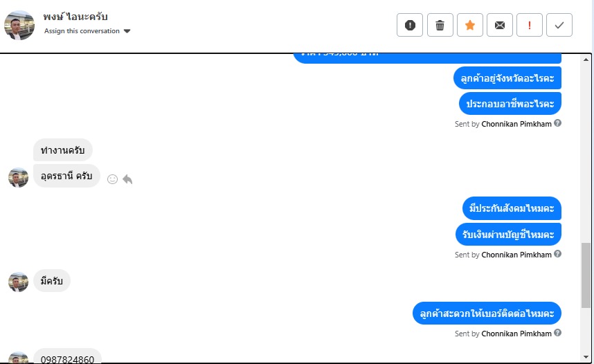This screenshot has width=594, height=364.
Task: Click the spam report exclamation icon
Action: pos(410,25)
